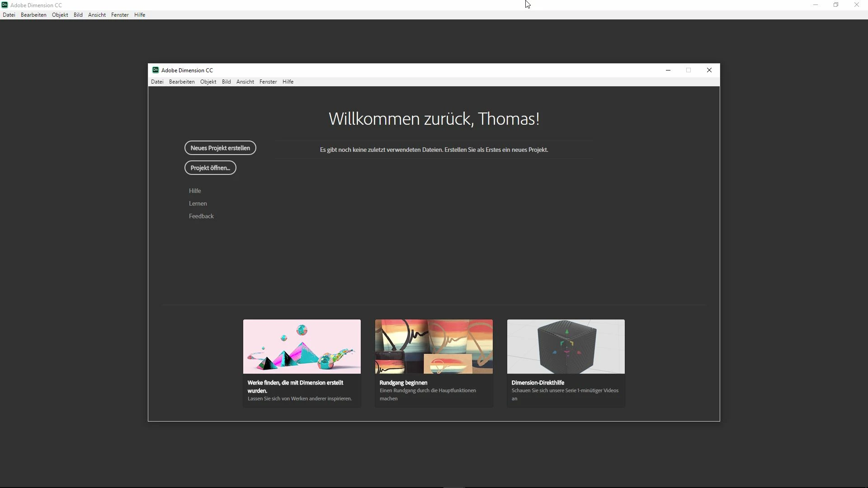The width and height of the screenshot is (868, 488).
Task: Open the inner window's Datei menu
Action: coord(157,82)
